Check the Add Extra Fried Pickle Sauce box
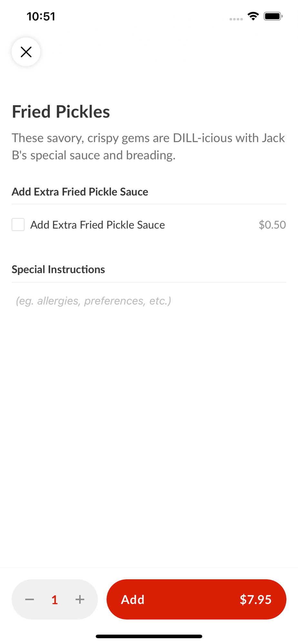 point(18,224)
